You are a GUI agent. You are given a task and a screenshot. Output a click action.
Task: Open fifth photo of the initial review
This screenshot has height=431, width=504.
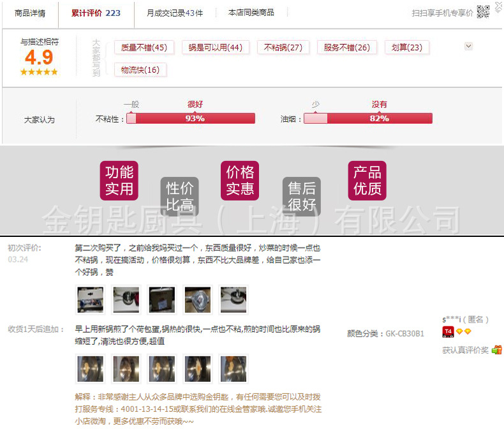coord(233,299)
